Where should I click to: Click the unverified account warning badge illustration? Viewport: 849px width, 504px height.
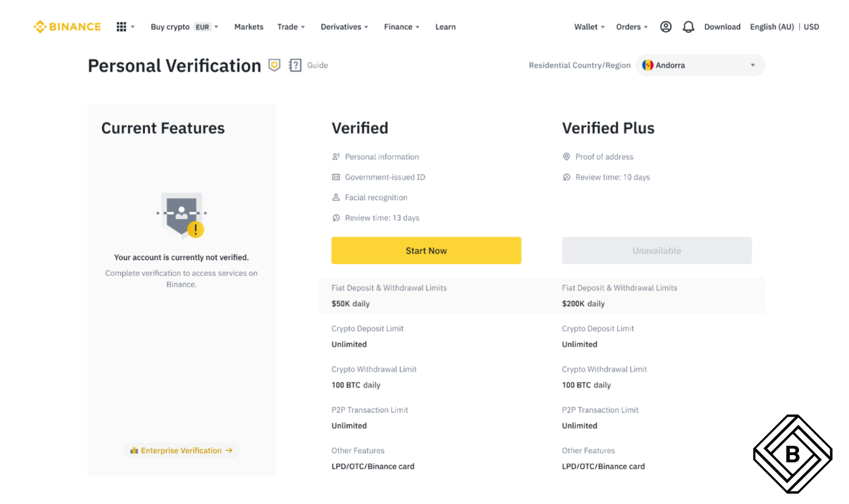click(x=181, y=216)
